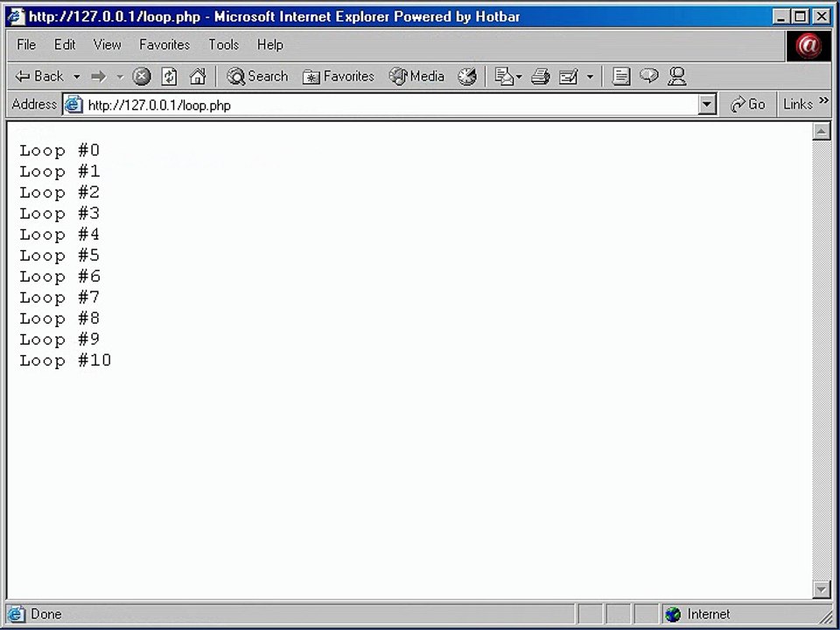Open the Help menu
The width and height of the screenshot is (840, 630).
(270, 45)
